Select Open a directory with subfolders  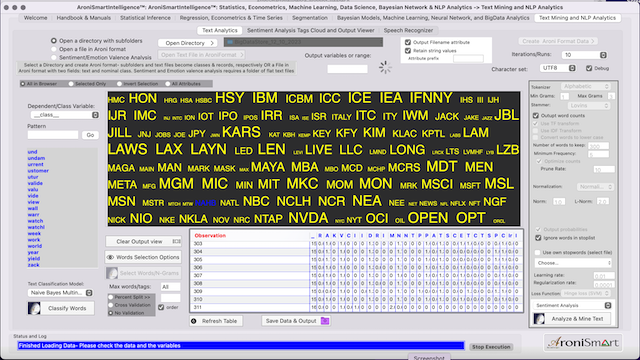pyautogui.click(x=53, y=41)
